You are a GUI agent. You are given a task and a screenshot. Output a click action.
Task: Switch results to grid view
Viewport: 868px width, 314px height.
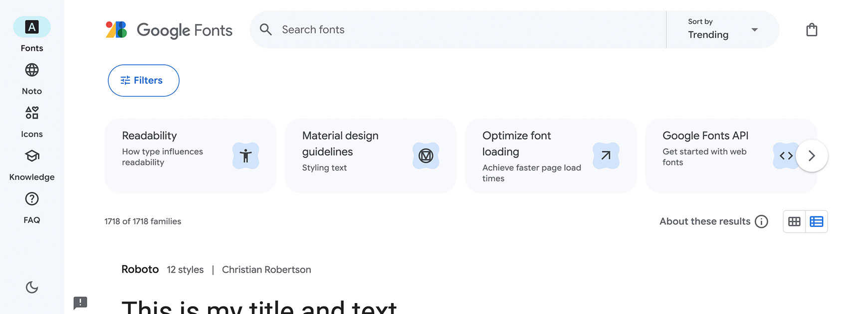pos(794,221)
